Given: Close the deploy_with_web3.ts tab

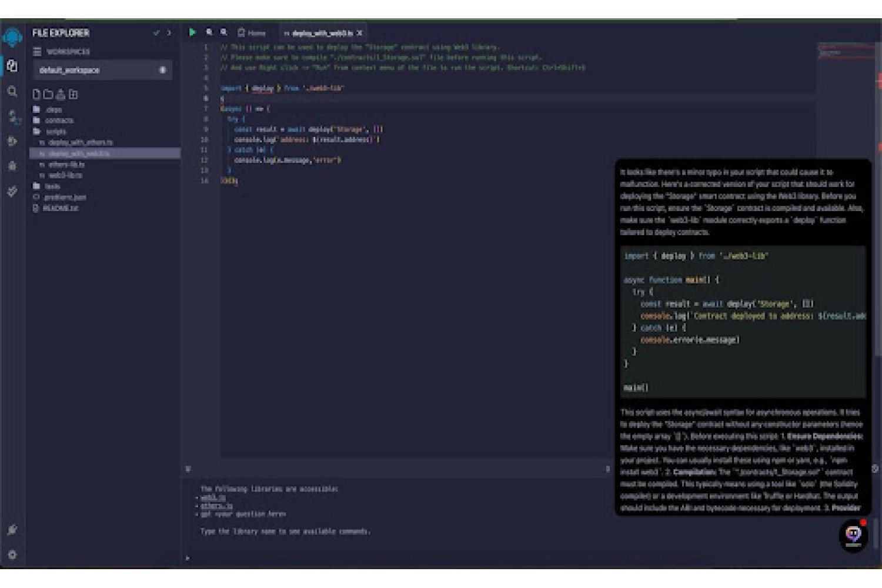Looking at the screenshot, I should (359, 33).
